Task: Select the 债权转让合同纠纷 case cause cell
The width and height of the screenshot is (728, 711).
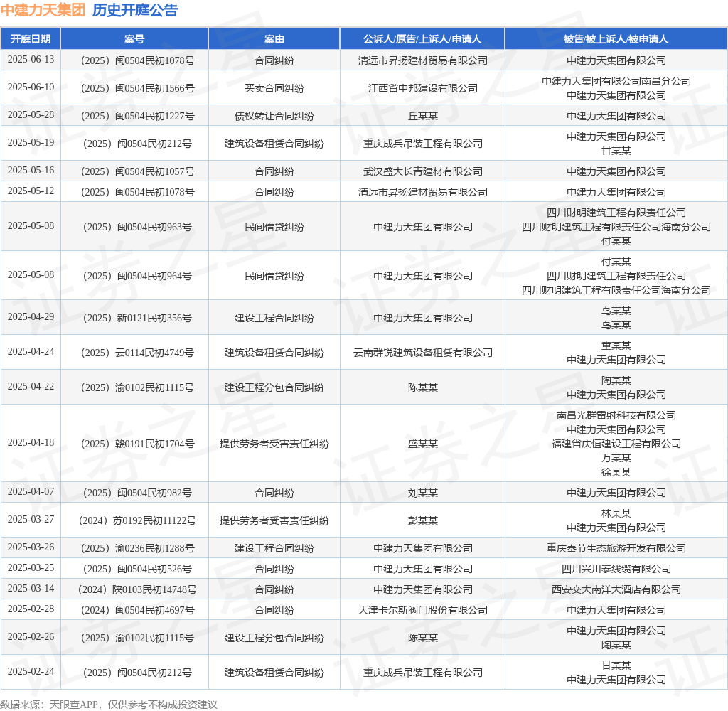Action: (274, 116)
